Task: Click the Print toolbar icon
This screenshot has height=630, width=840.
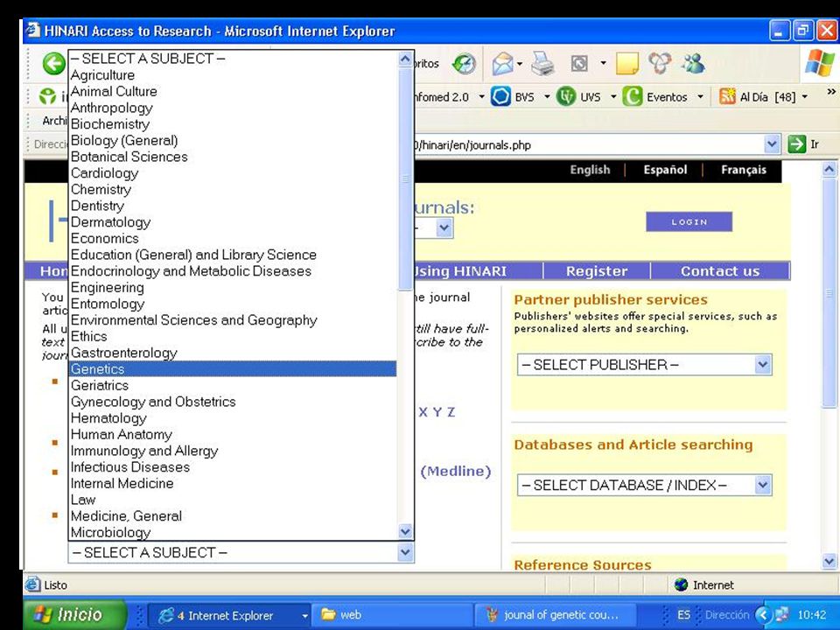Action: [542, 64]
